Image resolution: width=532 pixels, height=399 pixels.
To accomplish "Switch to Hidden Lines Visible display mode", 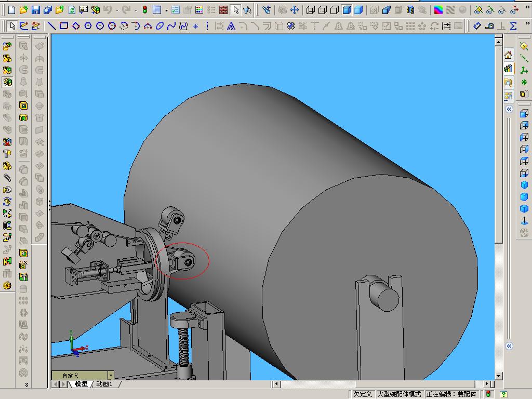I will pyautogui.click(x=322, y=10).
